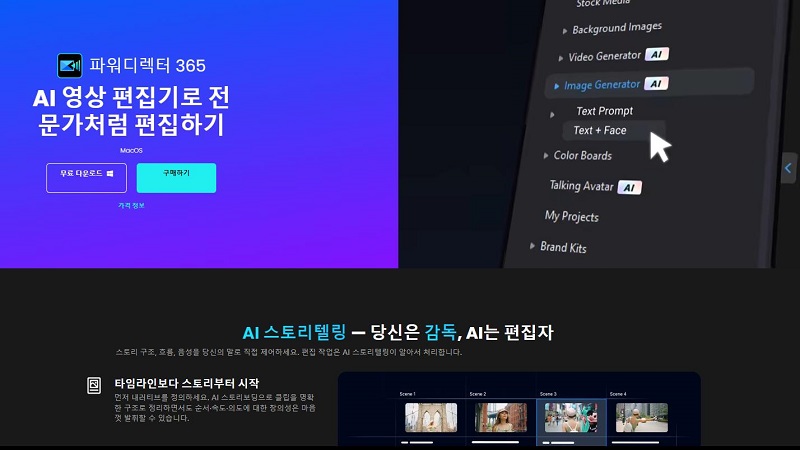Image resolution: width=800 pixels, height=450 pixels.
Task: Select the Scene 2 thumbnail
Action: [501, 417]
